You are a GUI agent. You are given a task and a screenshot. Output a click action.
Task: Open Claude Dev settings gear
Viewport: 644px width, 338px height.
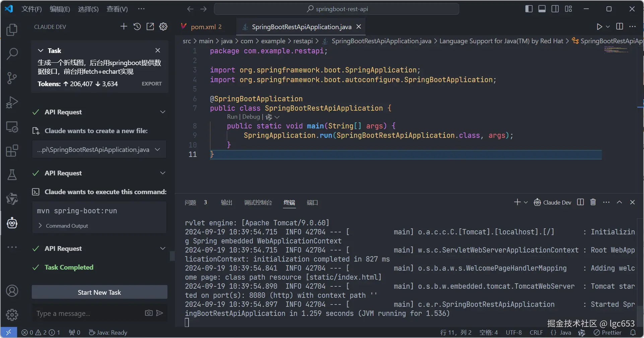(x=163, y=26)
